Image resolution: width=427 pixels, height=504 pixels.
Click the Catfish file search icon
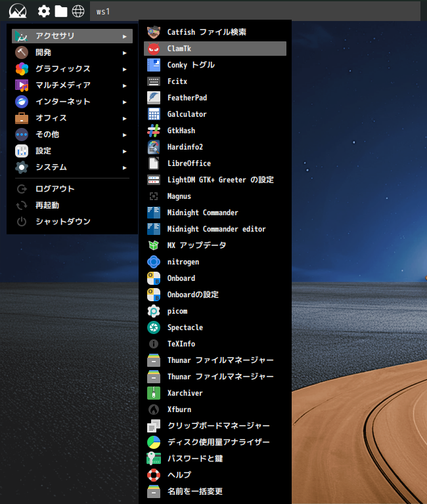click(154, 32)
